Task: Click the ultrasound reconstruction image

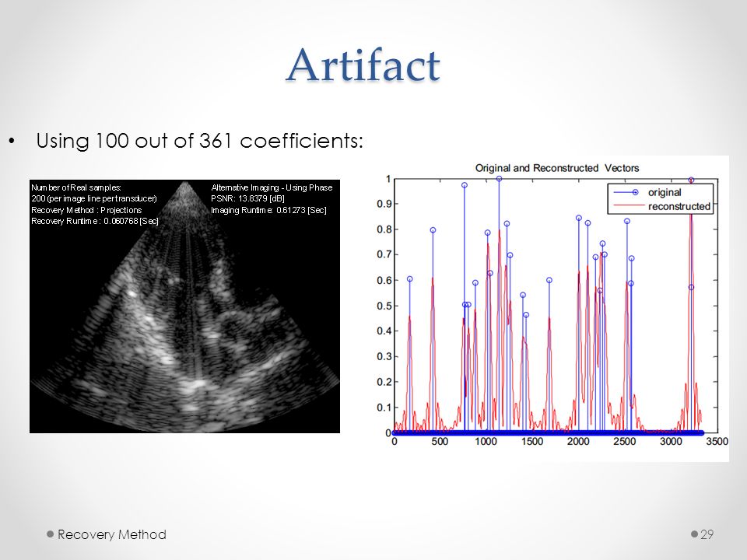Action: [185, 306]
